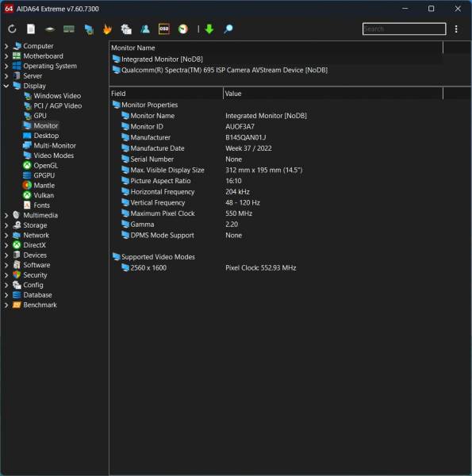The image size is (472, 476).
Task: Click the circular clock toolbar icon
Action: pyautogui.click(x=182, y=29)
